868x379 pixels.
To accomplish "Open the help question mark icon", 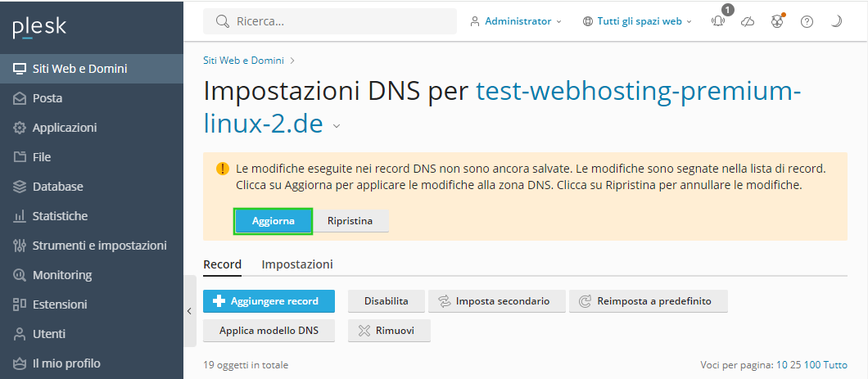I will click(807, 21).
